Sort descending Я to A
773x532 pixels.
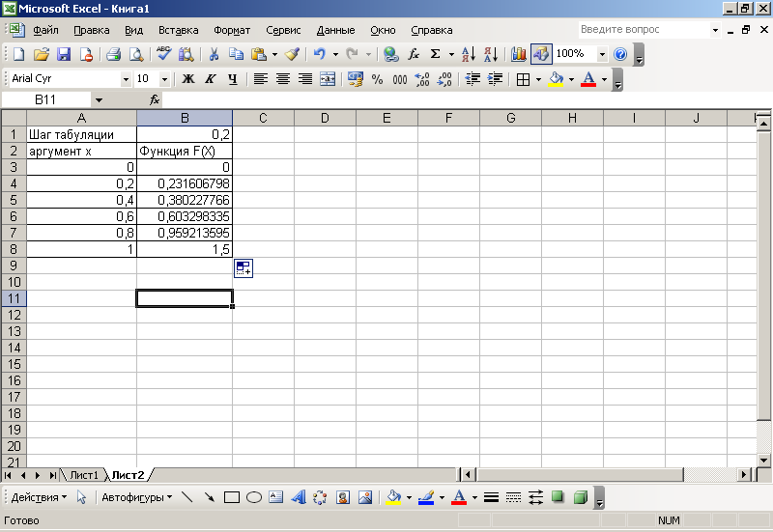491,54
